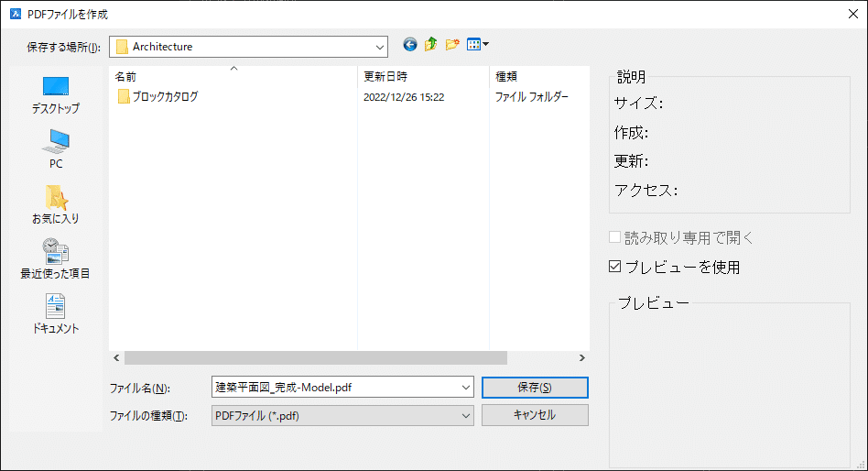Expand the 保存する場所 Architecture dropdown

point(379,47)
